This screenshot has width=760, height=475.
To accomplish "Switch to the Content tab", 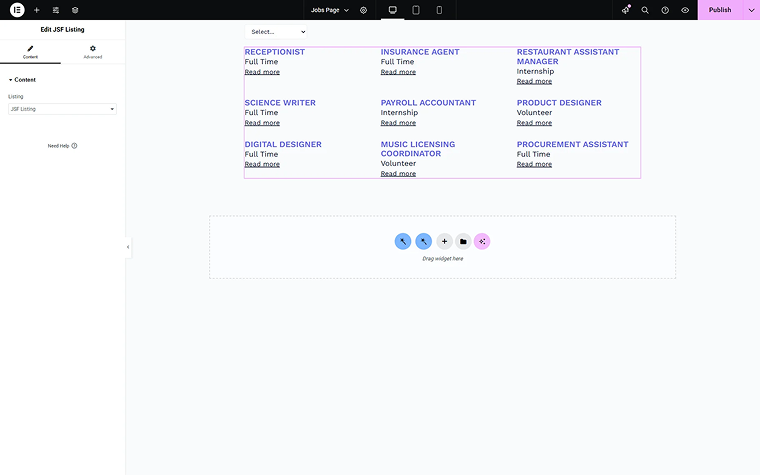I will [x=30, y=52].
